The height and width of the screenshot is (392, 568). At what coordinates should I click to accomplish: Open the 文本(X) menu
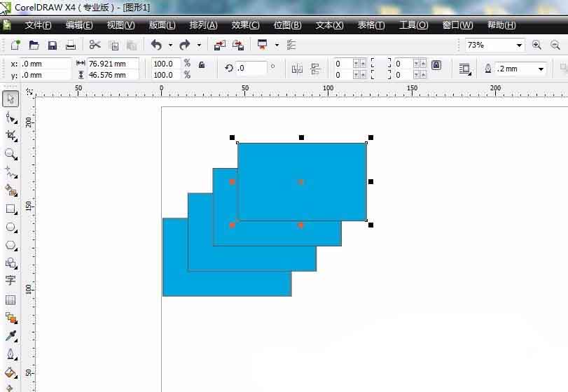329,25
